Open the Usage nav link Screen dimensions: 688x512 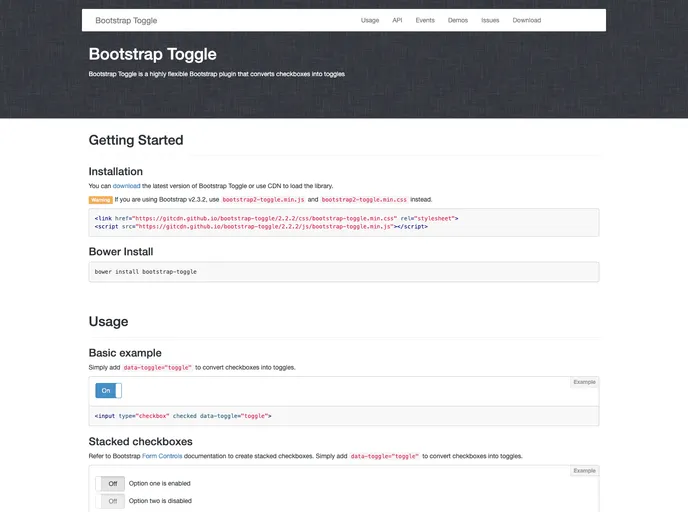[x=369, y=20]
